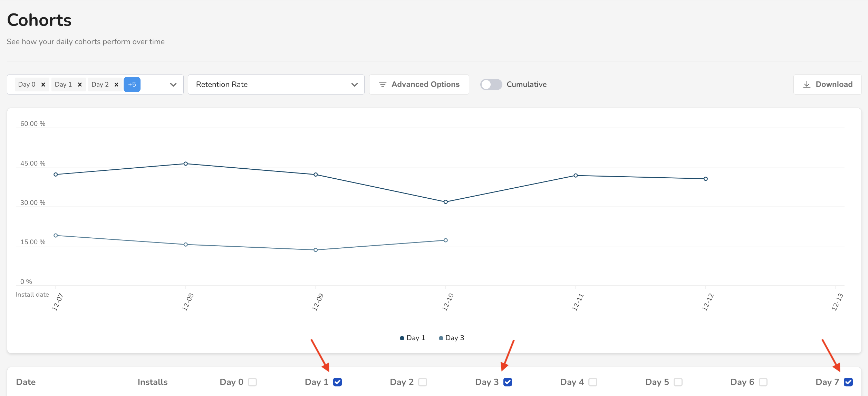Screen dimensions: 868x396
Task: Click the remove Day 0 X icon
Action: pos(43,85)
